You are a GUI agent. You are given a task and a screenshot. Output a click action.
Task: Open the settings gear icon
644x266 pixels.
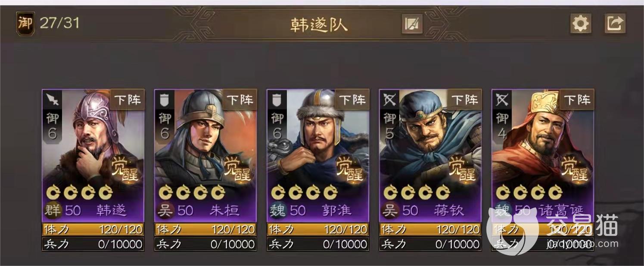tap(580, 23)
